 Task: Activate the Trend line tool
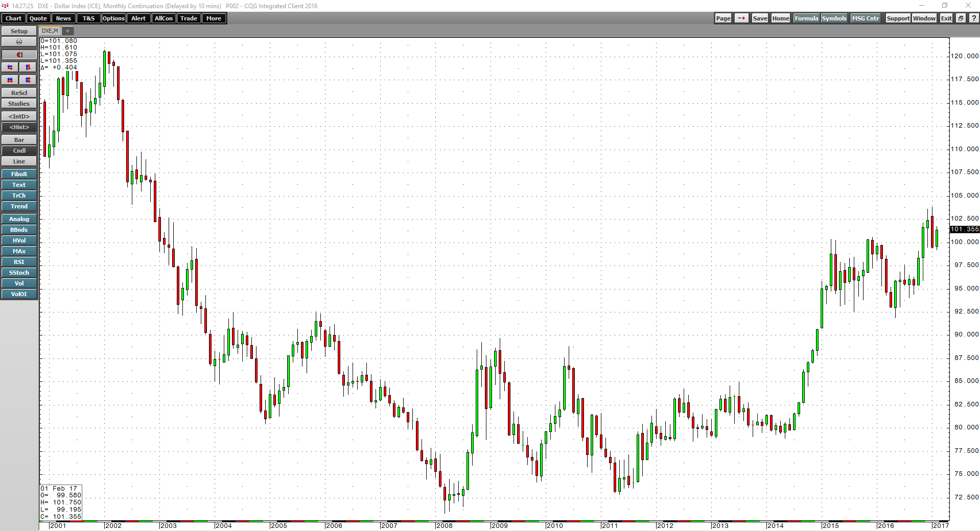[x=19, y=206]
